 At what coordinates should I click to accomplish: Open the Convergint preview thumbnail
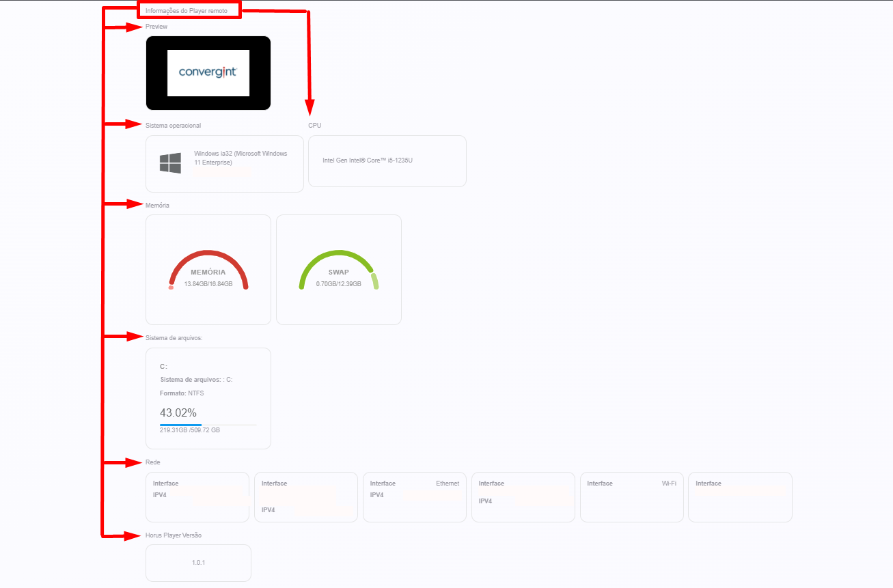pyautogui.click(x=208, y=72)
